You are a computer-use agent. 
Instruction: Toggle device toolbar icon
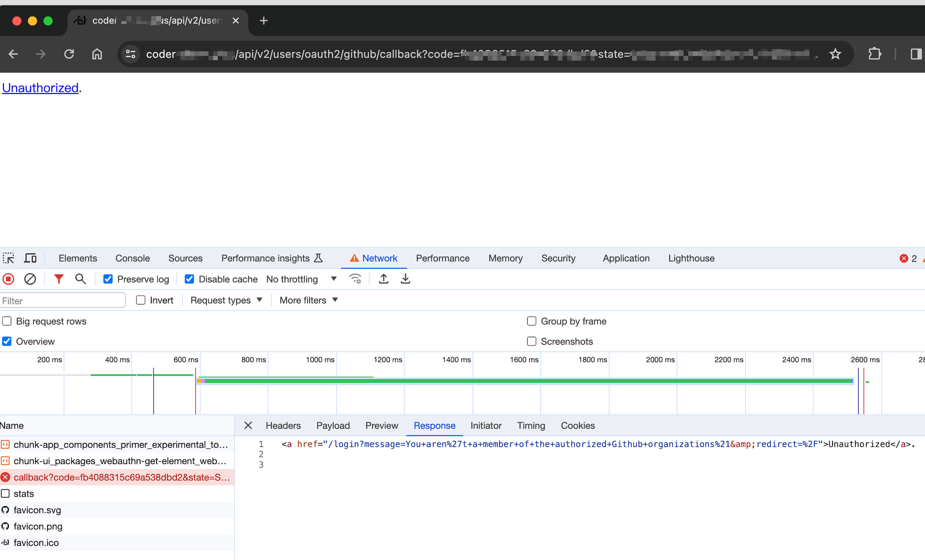pyautogui.click(x=30, y=258)
